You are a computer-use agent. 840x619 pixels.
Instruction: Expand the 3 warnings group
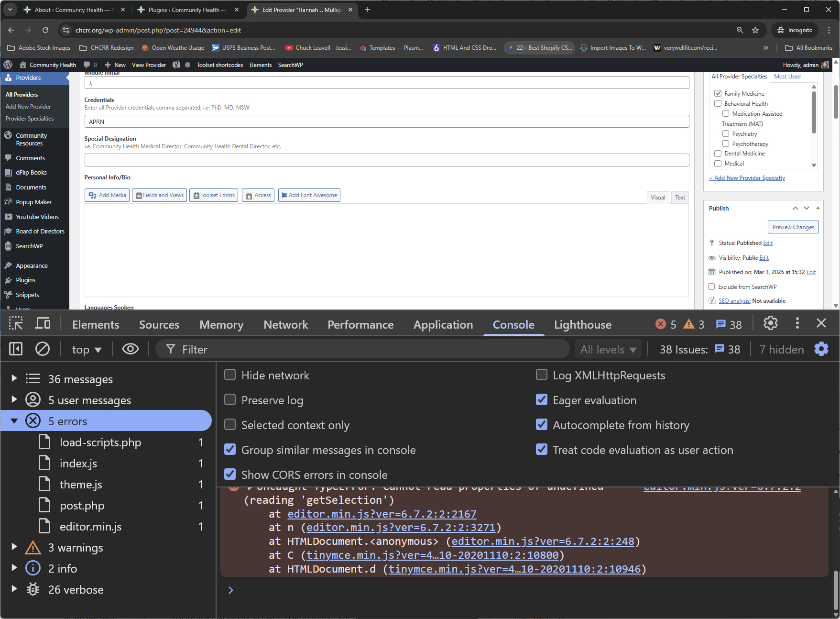point(14,547)
